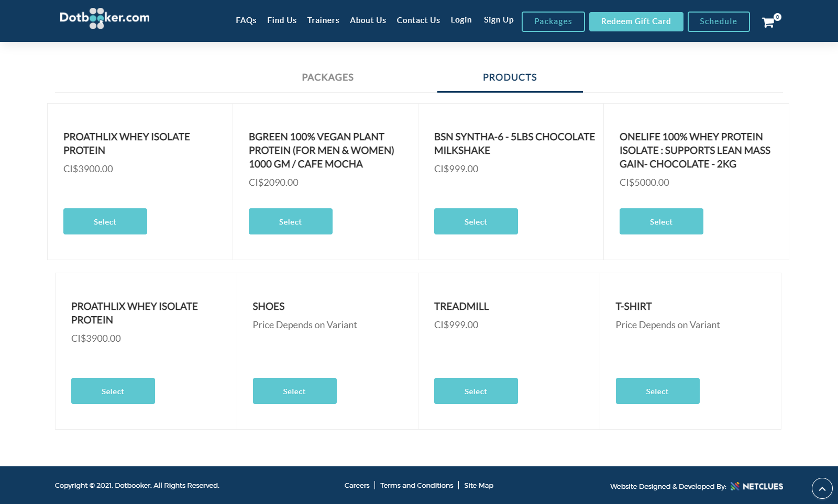838x504 pixels.
Task: Open the Careers footer link
Action: tap(357, 486)
